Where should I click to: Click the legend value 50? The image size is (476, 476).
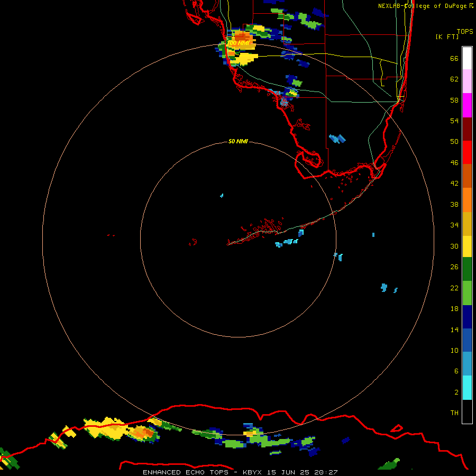coord(454,141)
